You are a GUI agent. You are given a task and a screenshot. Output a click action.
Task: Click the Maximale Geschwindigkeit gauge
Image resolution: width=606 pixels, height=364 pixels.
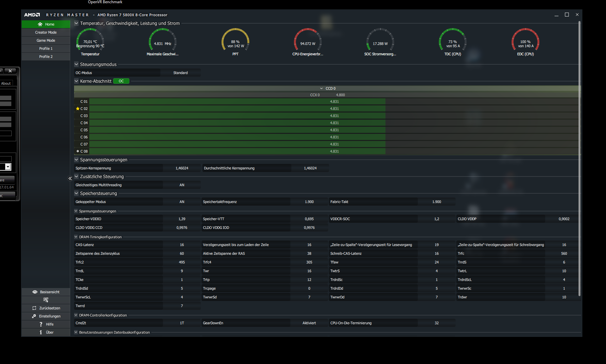click(x=163, y=41)
